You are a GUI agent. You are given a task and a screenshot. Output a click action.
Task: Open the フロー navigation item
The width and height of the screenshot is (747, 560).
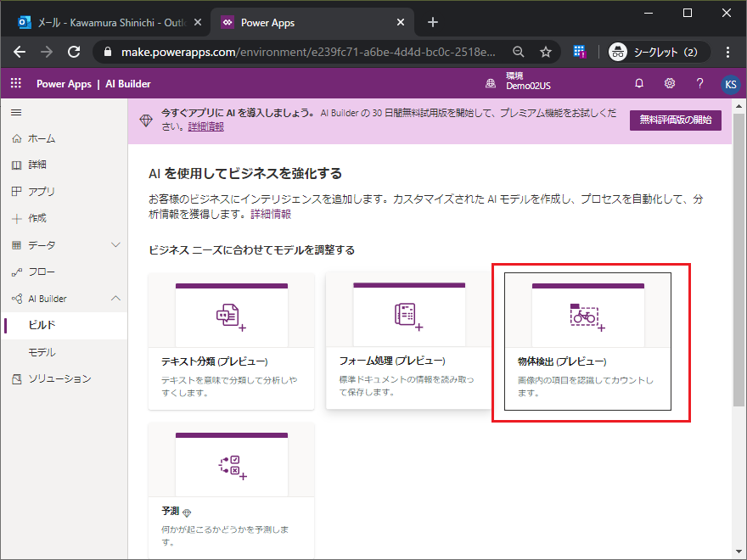(64, 272)
